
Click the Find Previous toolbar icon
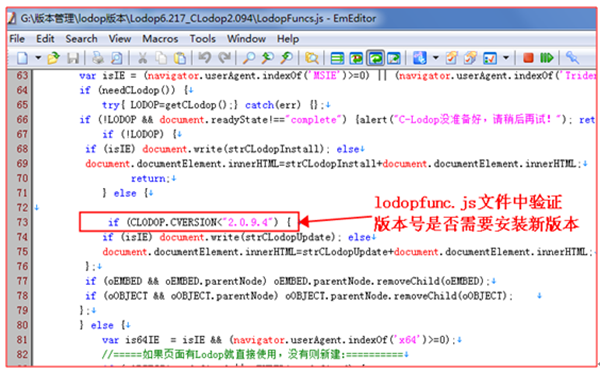287,58
